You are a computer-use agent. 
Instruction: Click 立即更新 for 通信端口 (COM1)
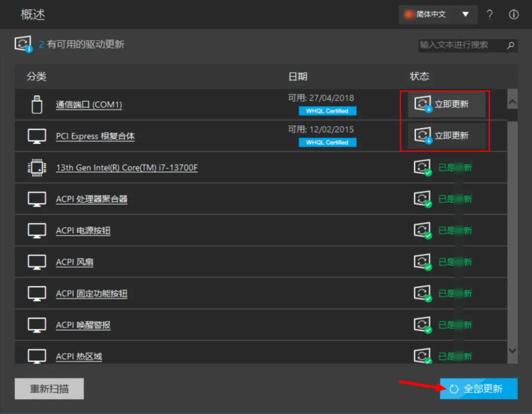pos(446,104)
